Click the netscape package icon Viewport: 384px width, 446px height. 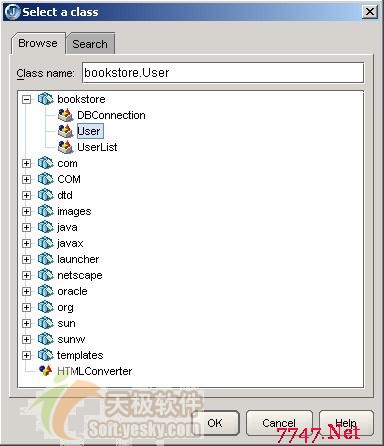pyautogui.click(x=45, y=275)
